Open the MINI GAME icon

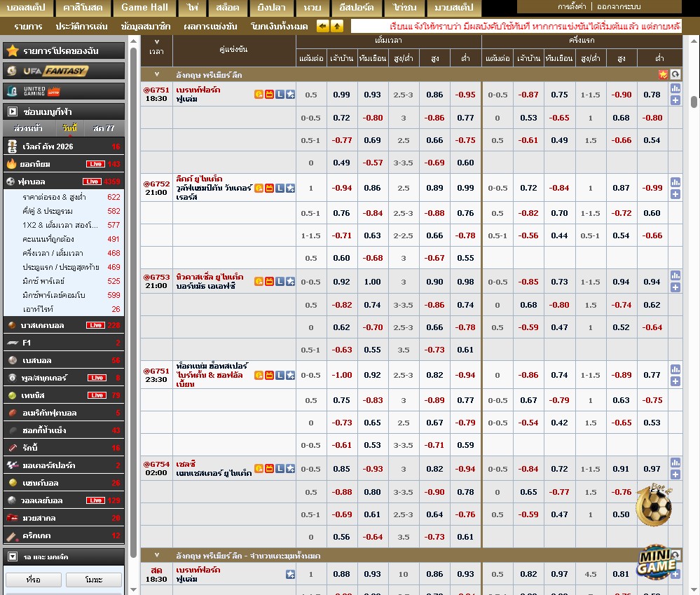click(x=657, y=561)
